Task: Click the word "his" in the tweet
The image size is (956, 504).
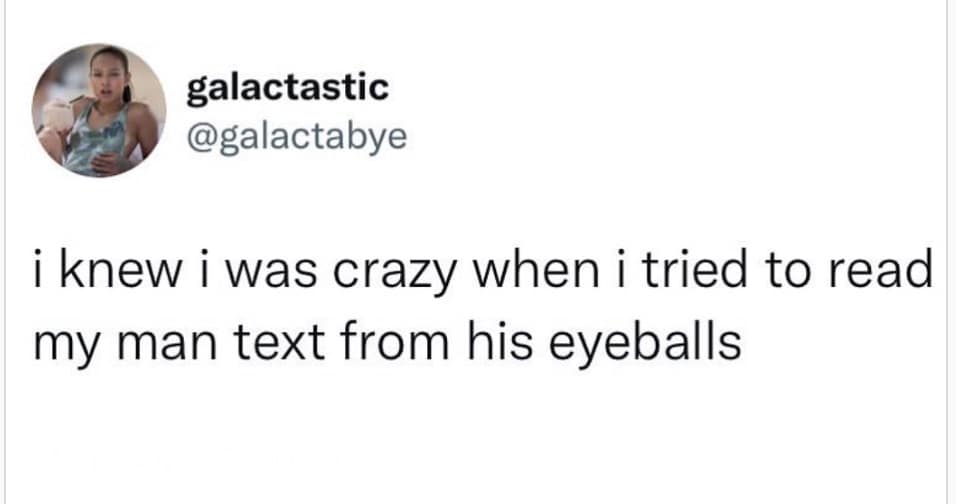Action: point(491,342)
